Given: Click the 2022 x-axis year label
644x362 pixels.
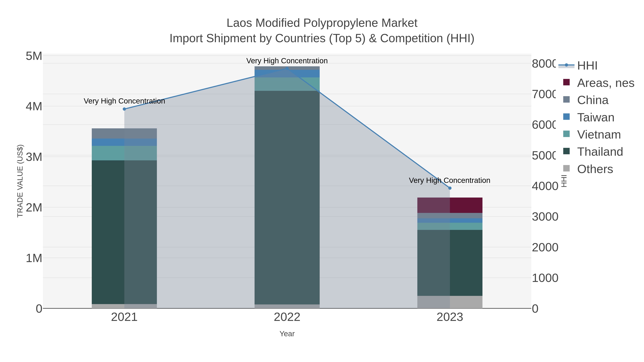Looking at the screenshot, I should point(287,317).
